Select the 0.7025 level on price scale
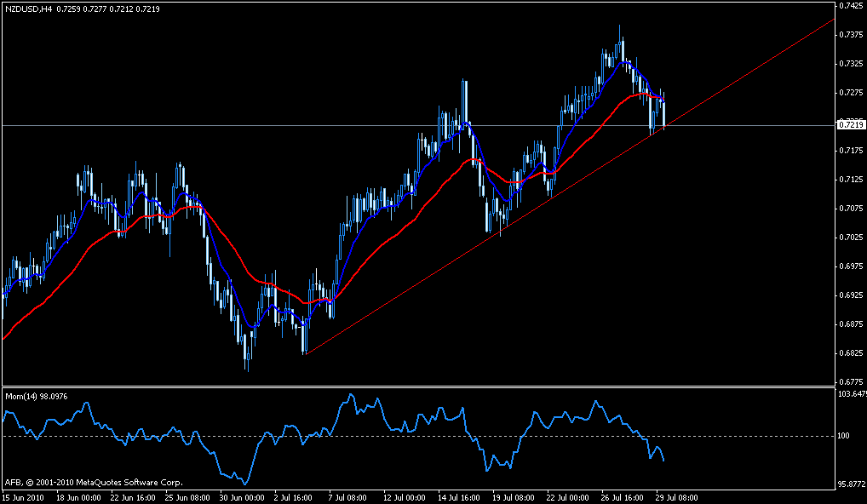Screen dimensions: 867x504 coord(850,238)
